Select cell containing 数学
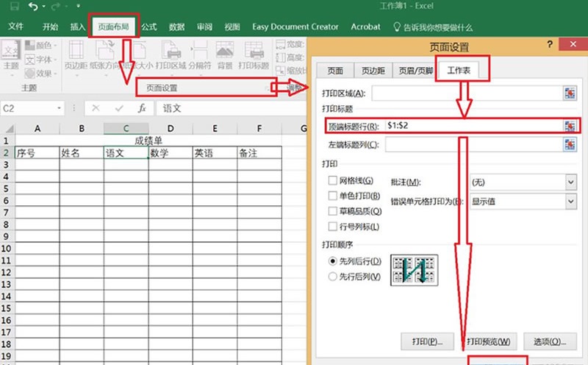Screen dimensions: 588x365 [x=171, y=153]
